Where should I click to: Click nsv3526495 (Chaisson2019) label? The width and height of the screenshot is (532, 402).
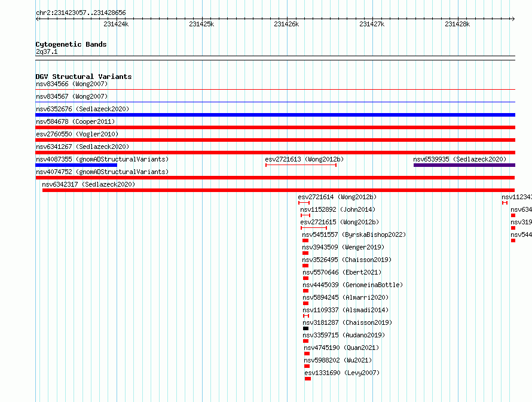click(x=347, y=260)
